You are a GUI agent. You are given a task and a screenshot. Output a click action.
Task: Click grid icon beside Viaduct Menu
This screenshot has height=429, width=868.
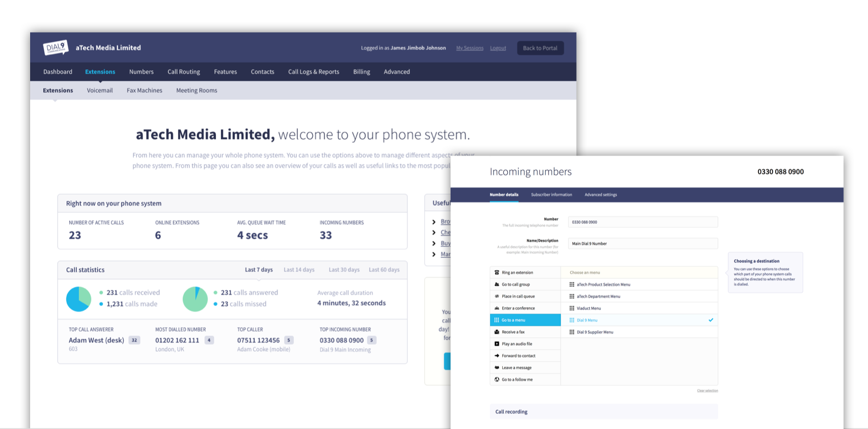(x=572, y=308)
